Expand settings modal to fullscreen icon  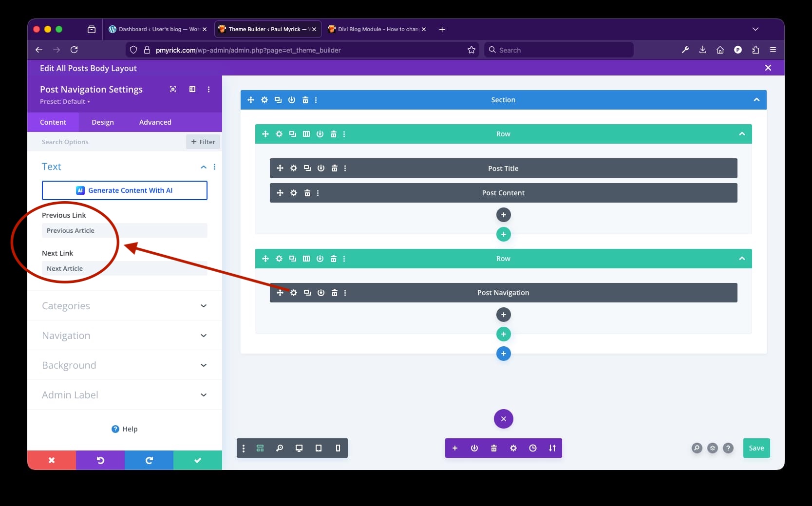point(173,89)
